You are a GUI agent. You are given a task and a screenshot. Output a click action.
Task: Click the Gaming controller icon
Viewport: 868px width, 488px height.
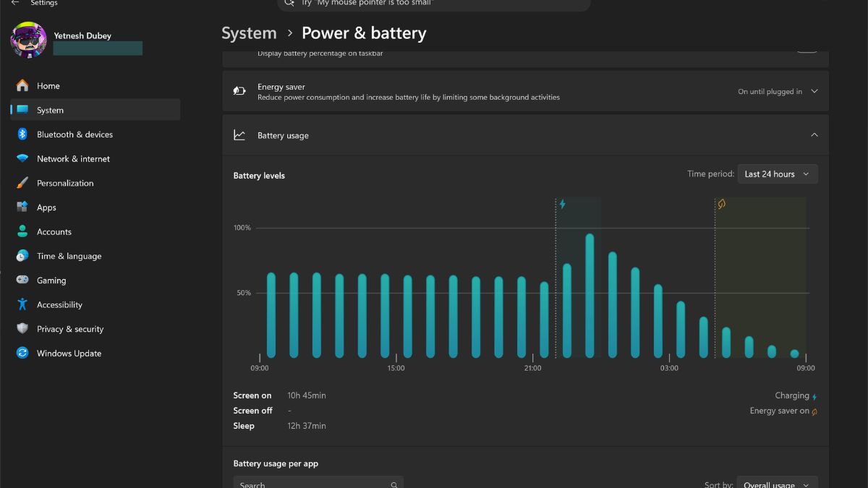(22, 281)
